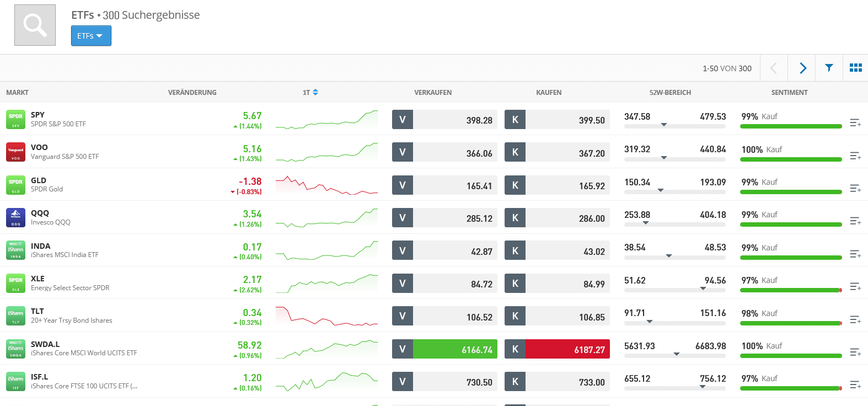Click the GLD 52-week range bar
Image resolution: width=868 pixels, height=406 pixels.
[675, 192]
